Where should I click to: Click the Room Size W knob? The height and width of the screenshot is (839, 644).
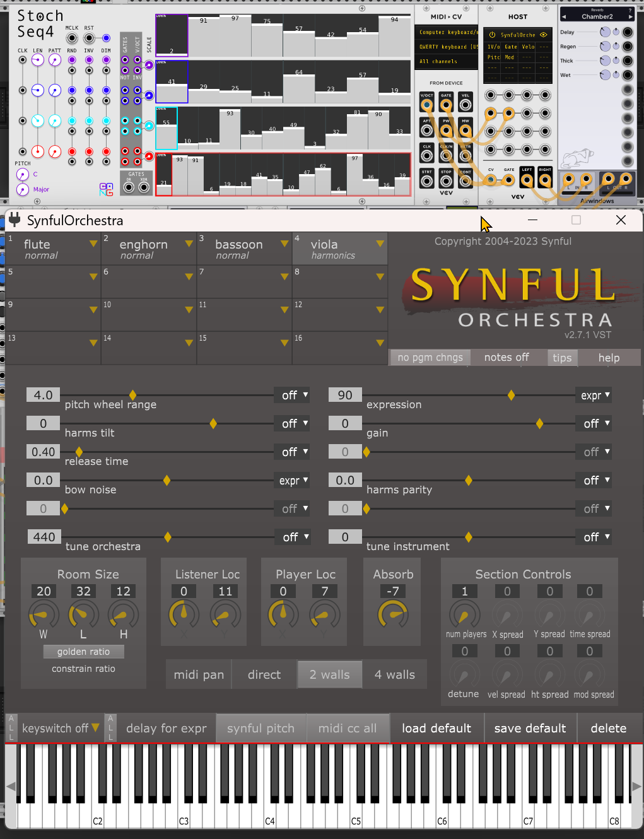pyautogui.click(x=44, y=615)
